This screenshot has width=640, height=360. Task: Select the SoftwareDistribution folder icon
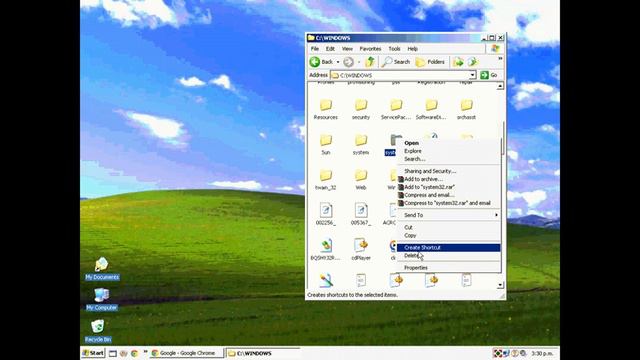point(431,105)
